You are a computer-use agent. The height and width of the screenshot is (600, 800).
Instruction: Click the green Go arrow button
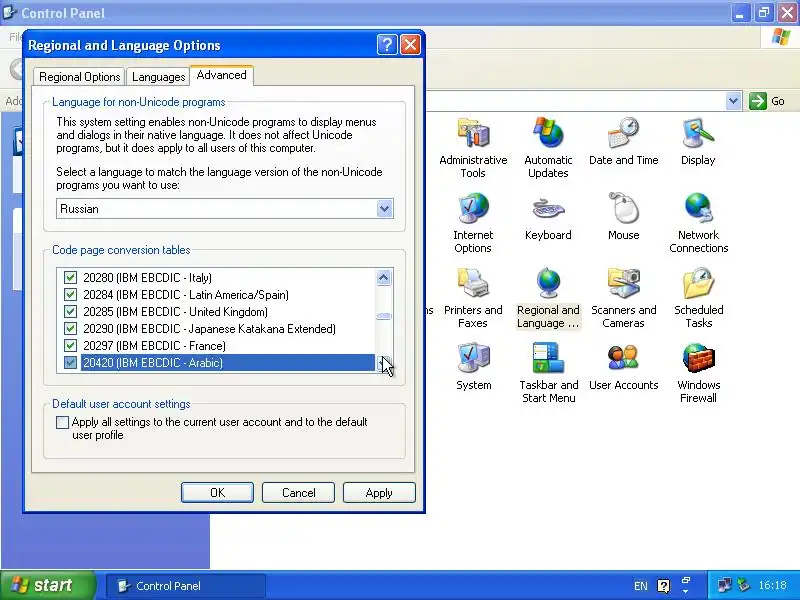pyautogui.click(x=758, y=101)
